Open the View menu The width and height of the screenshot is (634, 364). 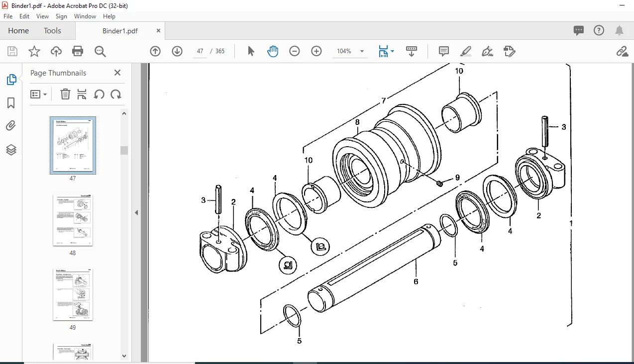(x=42, y=16)
